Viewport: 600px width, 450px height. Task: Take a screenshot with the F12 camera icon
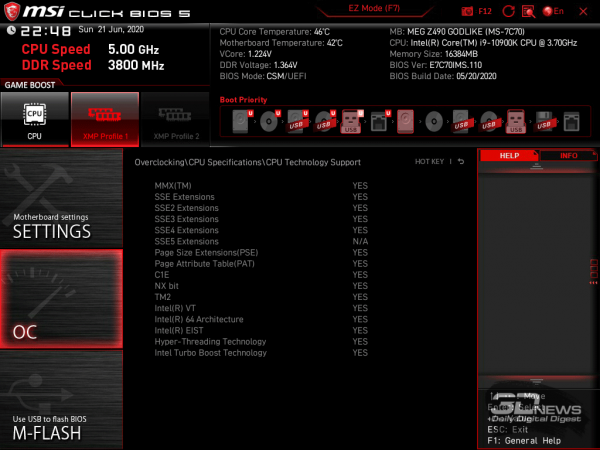pos(468,11)
